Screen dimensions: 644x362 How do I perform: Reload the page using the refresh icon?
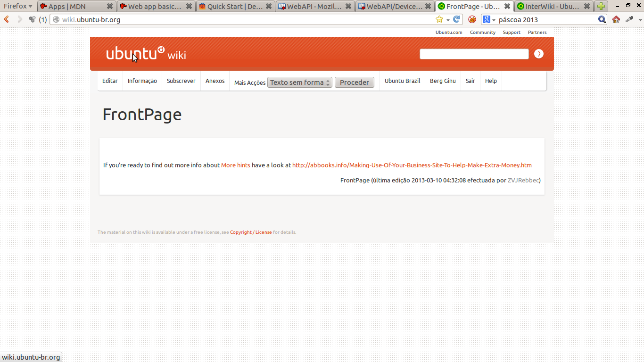456,19
